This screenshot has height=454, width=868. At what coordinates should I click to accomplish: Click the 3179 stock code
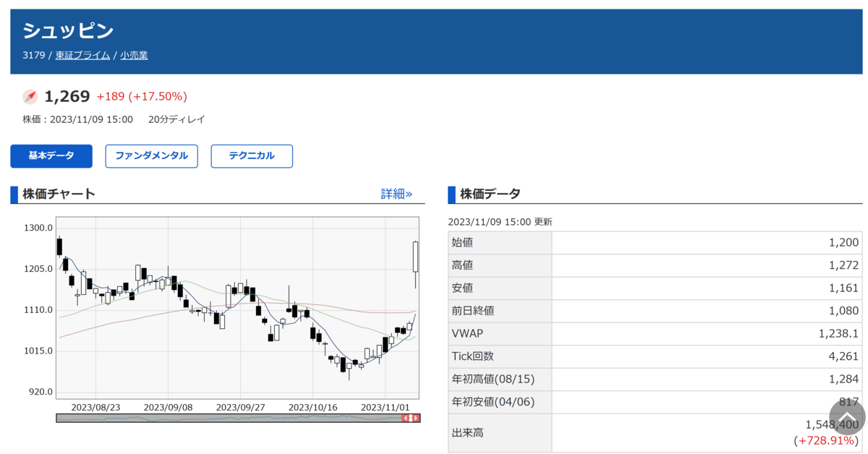tap(33, 55)
